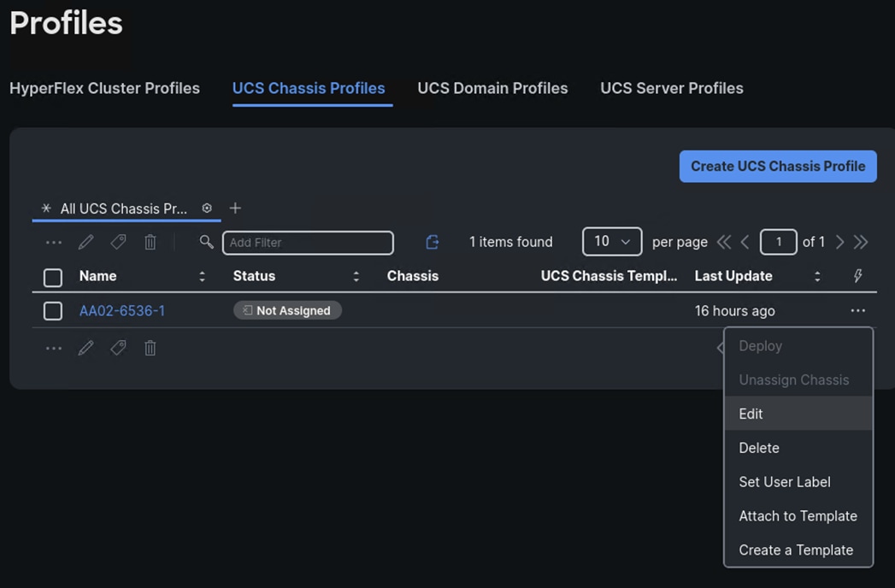Screen dimensions: 895x588
Task: Click the 1 items found text
Action: (511, 242)
